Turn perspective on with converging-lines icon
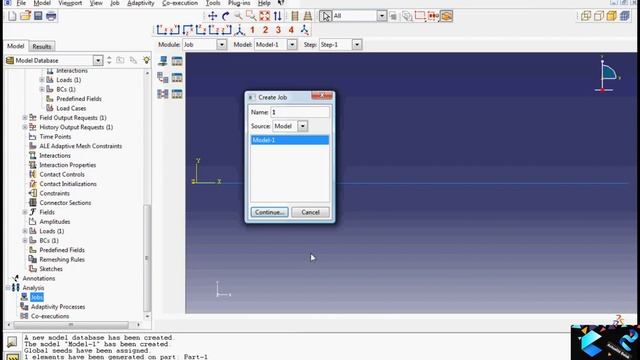 pyautogui.click(x=308, y=16)
